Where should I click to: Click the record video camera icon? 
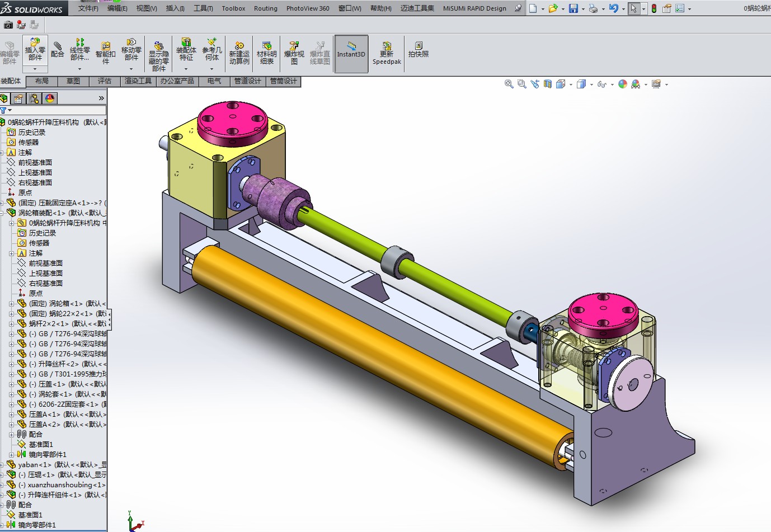pyautogui.click(x=21, y=25)
